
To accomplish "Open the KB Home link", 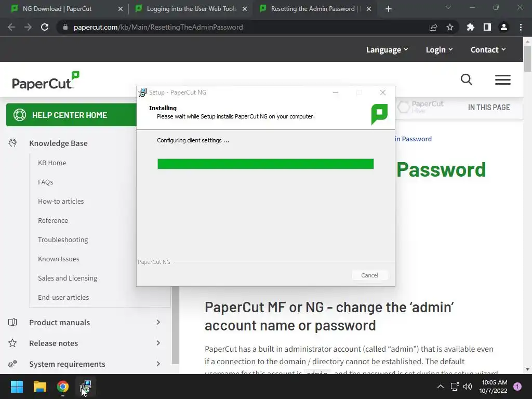I will [52, 163].
